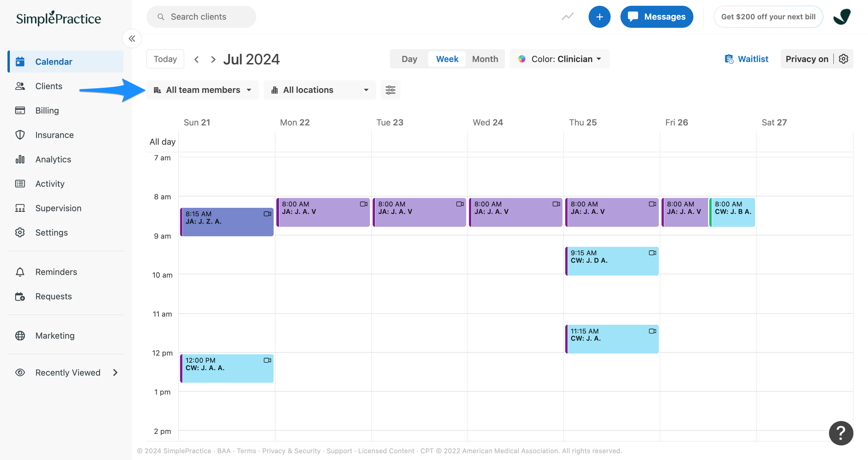Click the Mon 22 column header
The image size is (868, 460).
click(x=295, y=122)
